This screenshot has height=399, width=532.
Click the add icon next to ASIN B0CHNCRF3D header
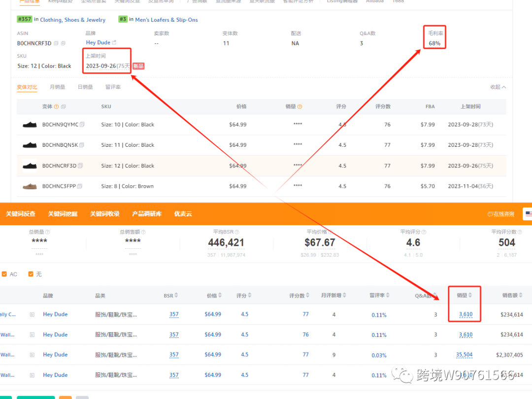(63, 43)
